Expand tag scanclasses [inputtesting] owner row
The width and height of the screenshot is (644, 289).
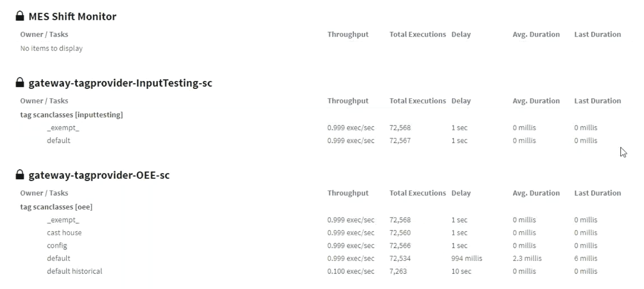[71, 115]
